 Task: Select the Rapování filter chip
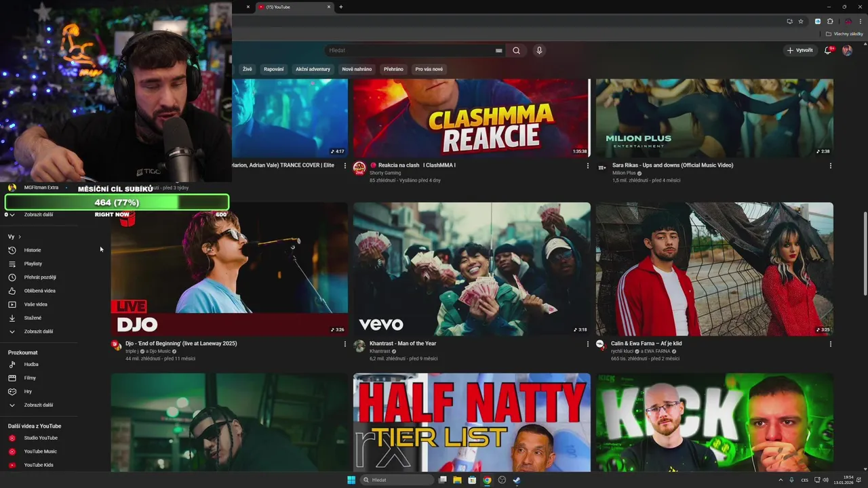274,69
